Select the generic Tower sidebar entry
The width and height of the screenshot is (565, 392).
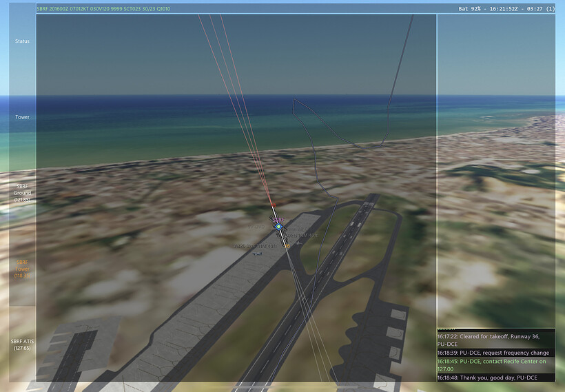click(x=22, y=117)
